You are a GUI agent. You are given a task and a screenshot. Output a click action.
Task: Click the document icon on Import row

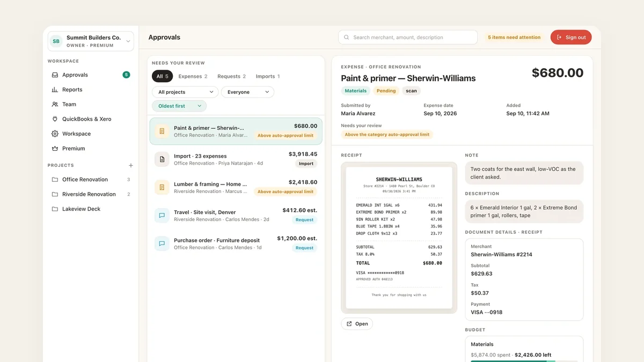click(162, 159)
